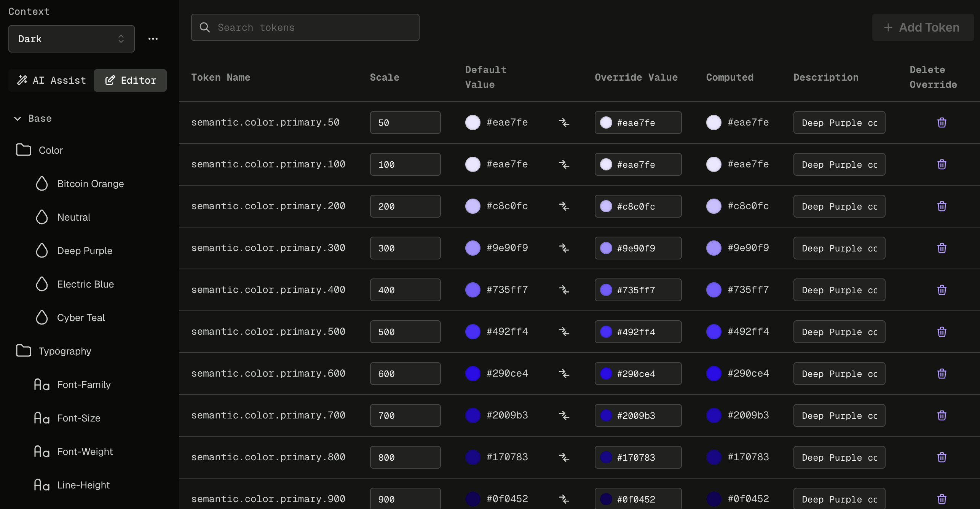Switch to Editor mode
Image resolution: width=980 pixels, height=509 pixels.
click(130, 80)
